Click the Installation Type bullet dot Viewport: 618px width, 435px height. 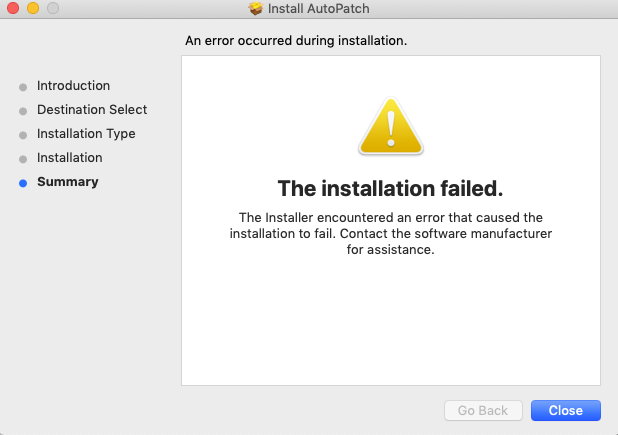23,135
